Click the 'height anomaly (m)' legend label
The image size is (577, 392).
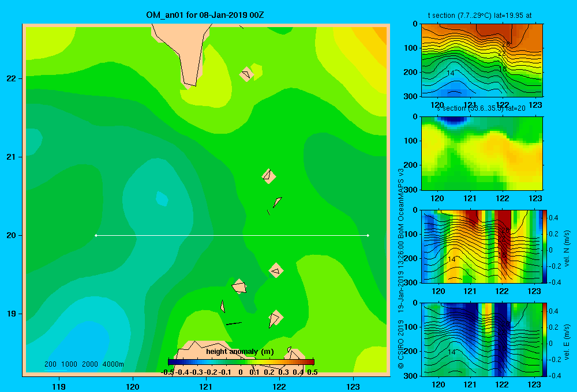pos(240,352)
